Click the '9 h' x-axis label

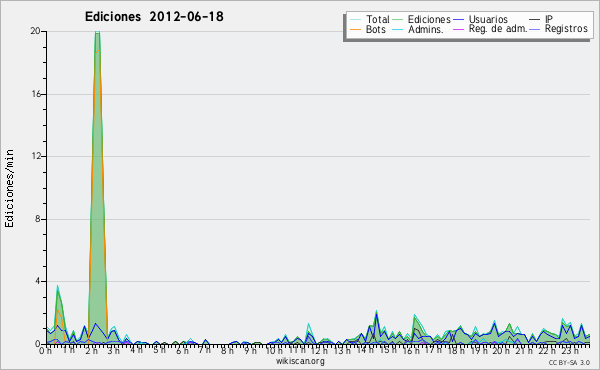250,351
